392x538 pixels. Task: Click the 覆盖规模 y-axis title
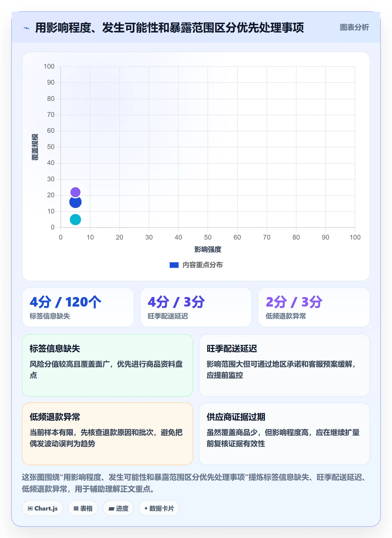click(x=35, y=147)
